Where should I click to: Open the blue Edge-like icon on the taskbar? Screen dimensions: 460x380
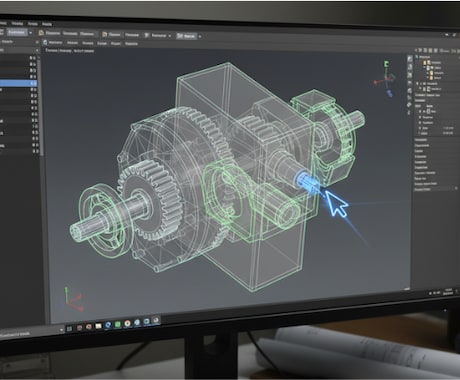pos(108,325)
